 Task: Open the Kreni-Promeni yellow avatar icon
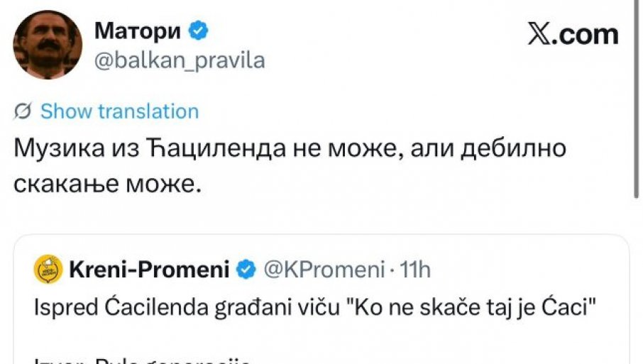click(x=47, y=270)
